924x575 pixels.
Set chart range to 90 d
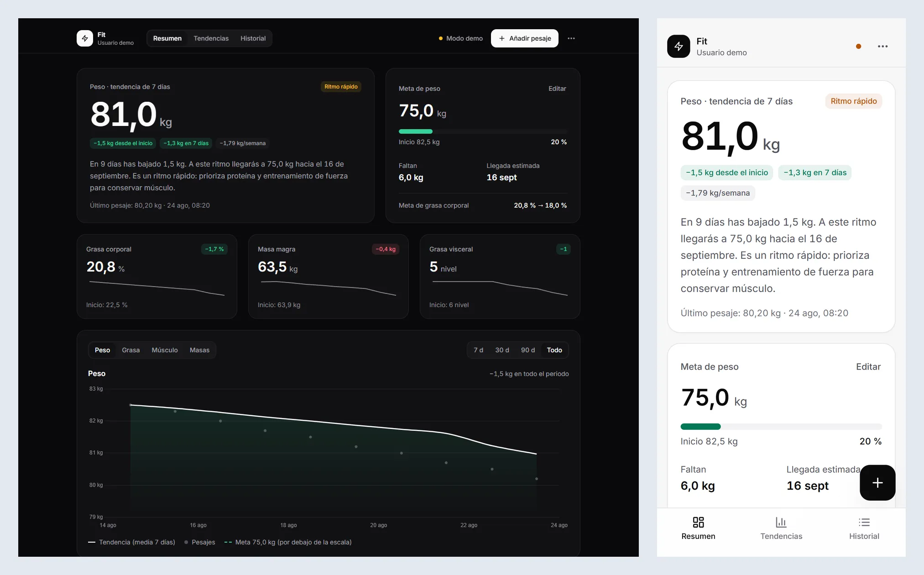(528, 350)
